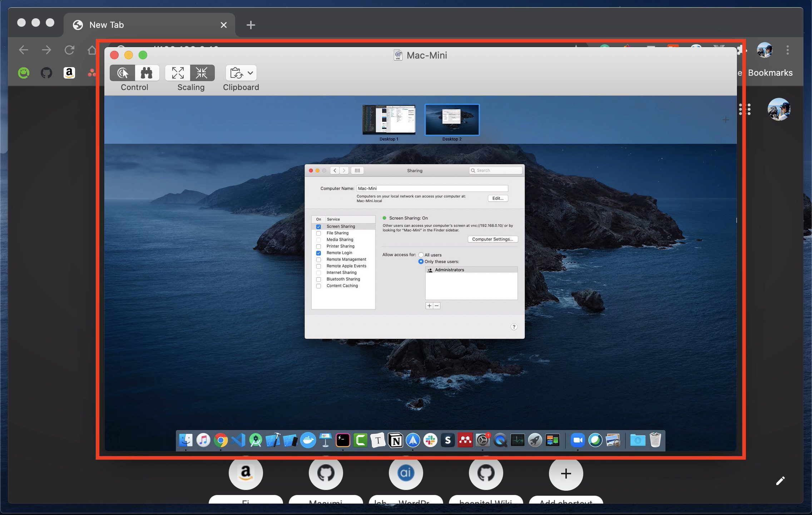Open Launchpad rocket icon in dock
The image size is (812, 515).
[x=535, y=440]
